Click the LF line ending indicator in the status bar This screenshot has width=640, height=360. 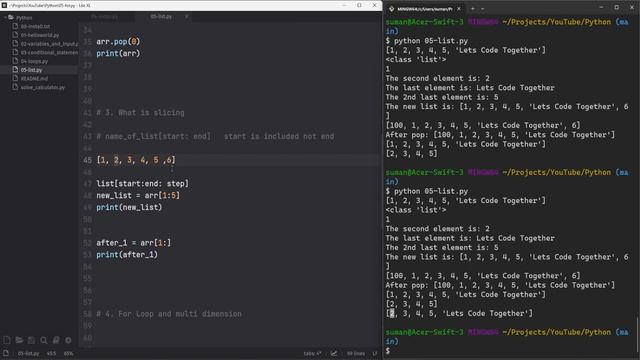click(375, 353)
